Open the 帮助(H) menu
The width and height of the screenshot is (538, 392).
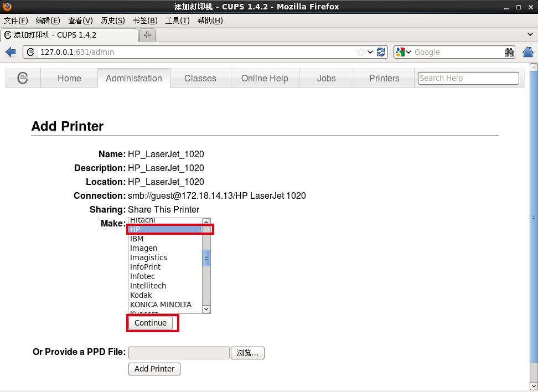(x=210, y=20)
